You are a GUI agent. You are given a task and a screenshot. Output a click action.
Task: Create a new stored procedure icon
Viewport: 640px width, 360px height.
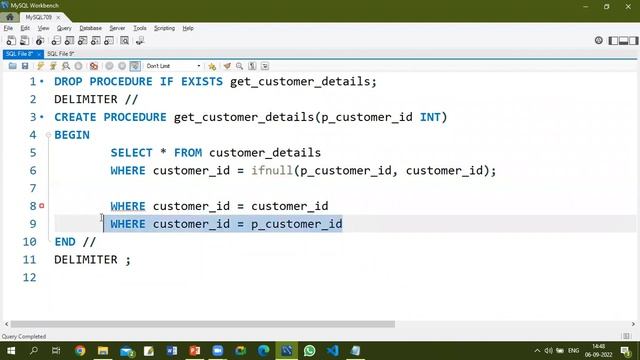96,40
